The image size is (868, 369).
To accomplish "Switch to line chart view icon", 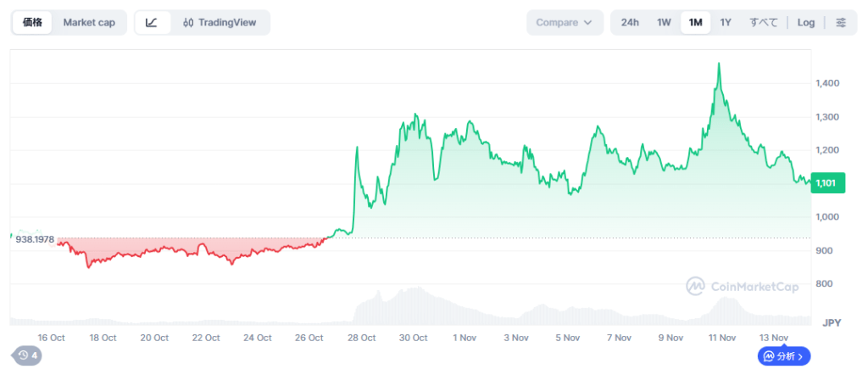I will pos(152,22).
